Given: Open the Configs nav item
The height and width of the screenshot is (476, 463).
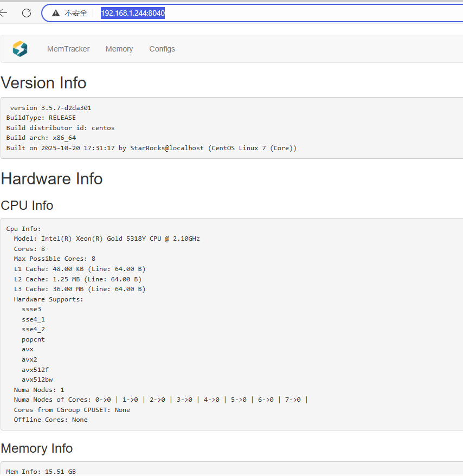Looking at the screenshot, I should point(162,49).
